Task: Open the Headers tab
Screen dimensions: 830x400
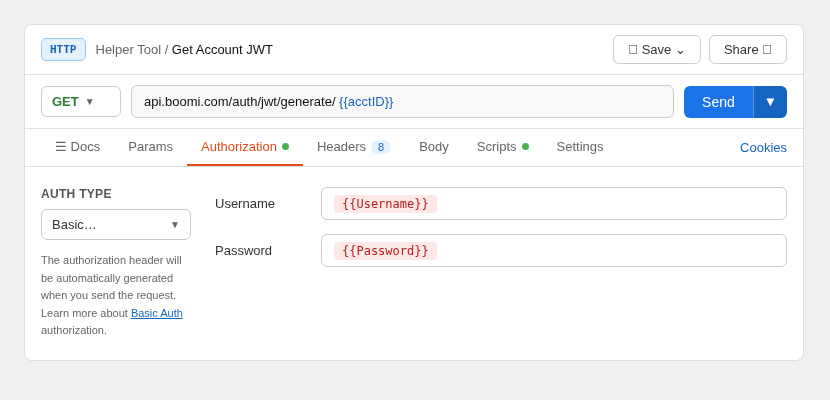Action: [354, 147]
